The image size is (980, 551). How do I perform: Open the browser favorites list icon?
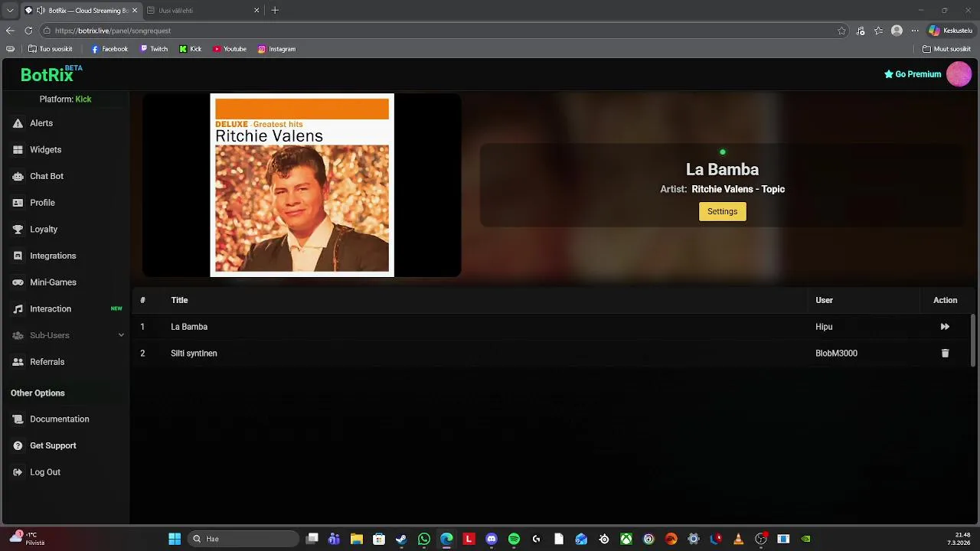878,31
